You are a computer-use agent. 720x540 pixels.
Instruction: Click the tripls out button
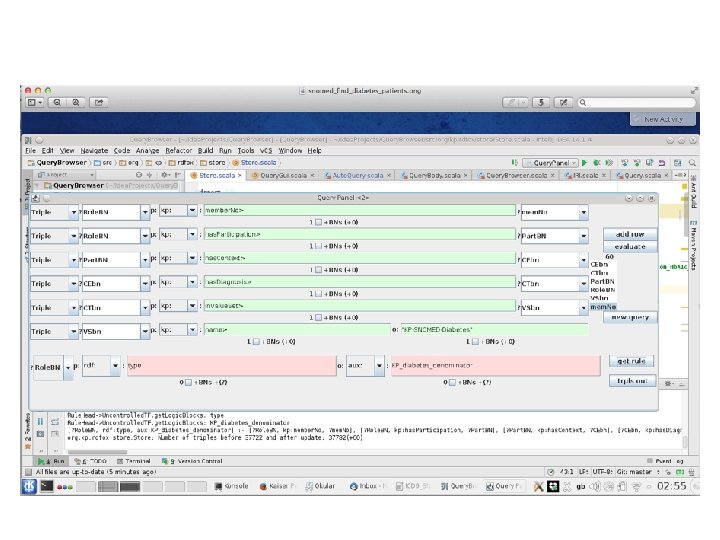coord(632,381)
